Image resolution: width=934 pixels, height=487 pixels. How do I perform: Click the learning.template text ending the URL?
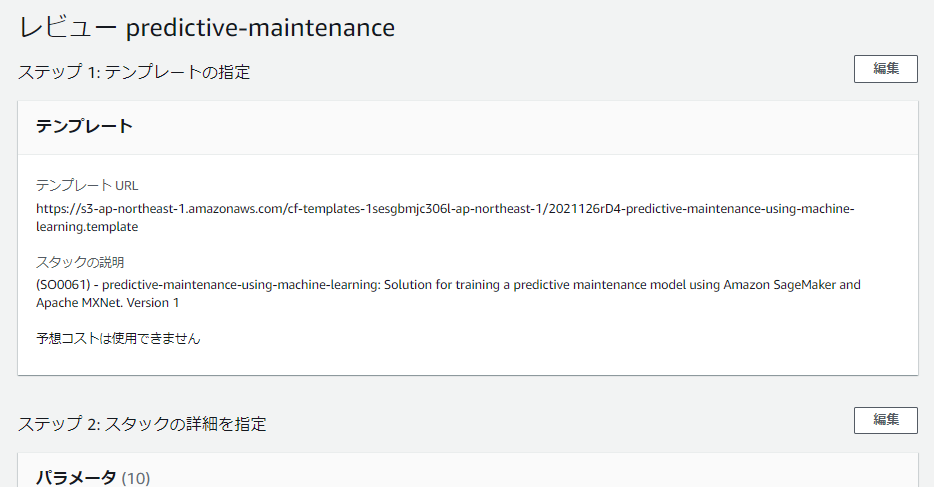[x=86, y=227]
